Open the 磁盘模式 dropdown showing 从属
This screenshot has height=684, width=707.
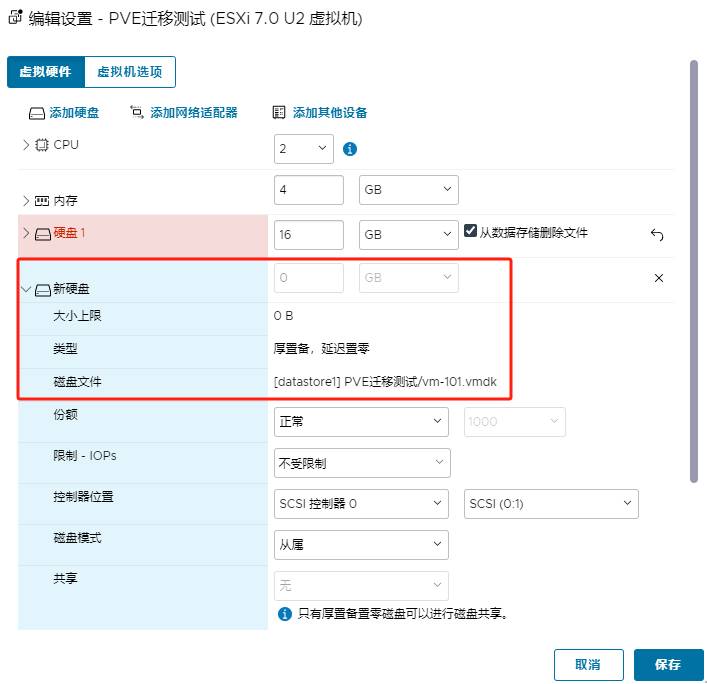point(362,544)
